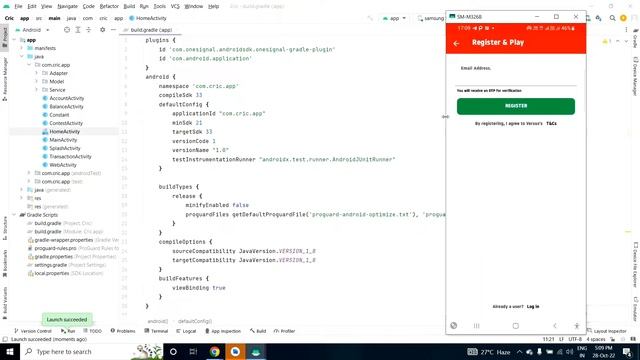The height and width of the screenshot is (360, 640).
Task: Open the File menu
Action: pos(18,7)
